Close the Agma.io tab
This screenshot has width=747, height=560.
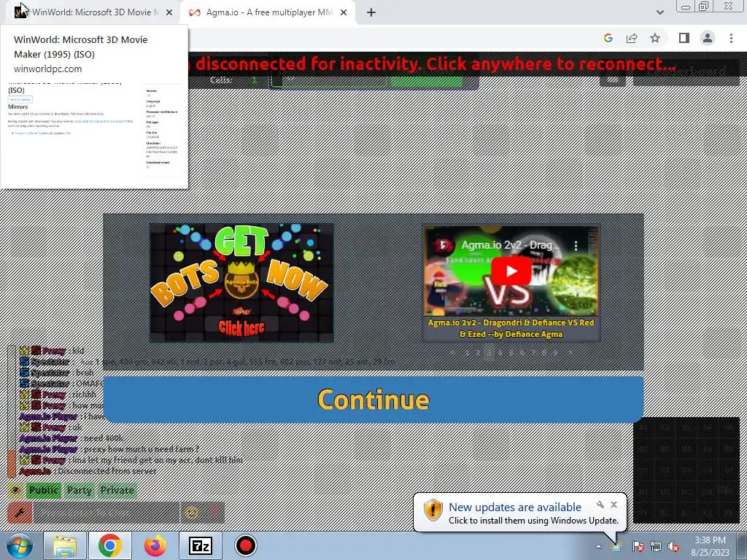pyautogui.click(x=344, y=13)
